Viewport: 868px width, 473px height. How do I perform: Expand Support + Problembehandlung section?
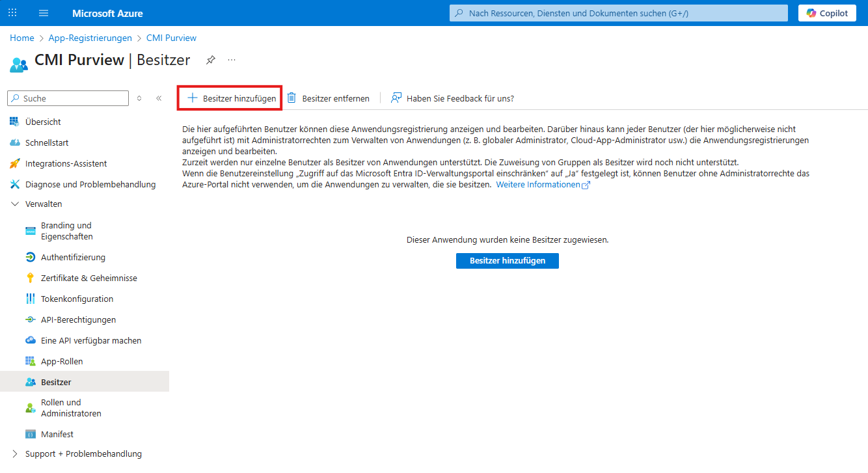(x=15, y=453)
